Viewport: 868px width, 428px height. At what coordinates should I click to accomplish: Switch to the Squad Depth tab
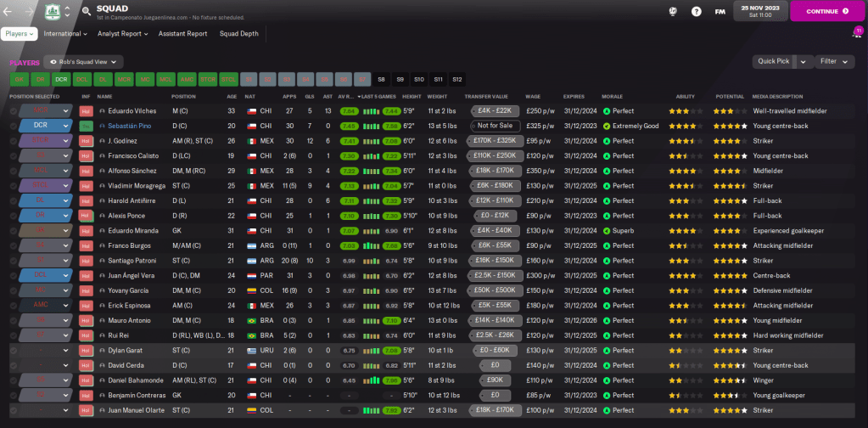pos(238,34)
